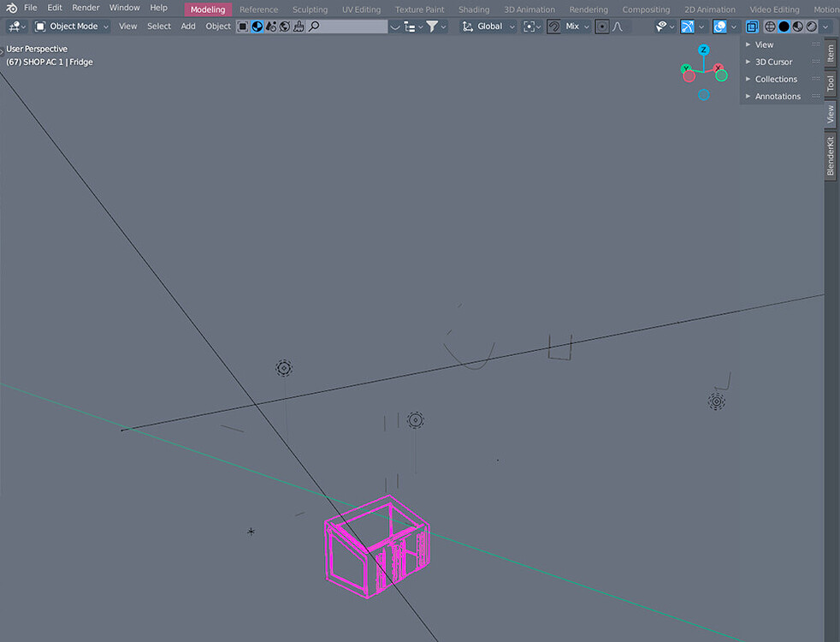
Task: Switch to the Modeling workspace tab
Action: pyautogui.click(x=208, y=9)
